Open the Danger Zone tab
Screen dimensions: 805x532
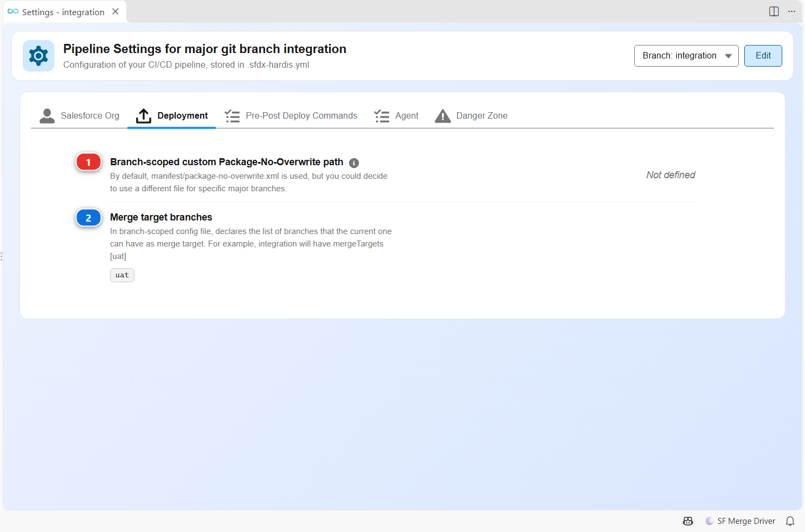point(471,116)
